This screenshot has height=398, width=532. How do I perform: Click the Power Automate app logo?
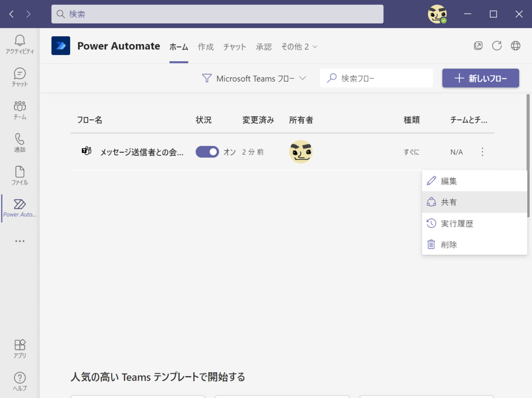click(x=61, y=46)
